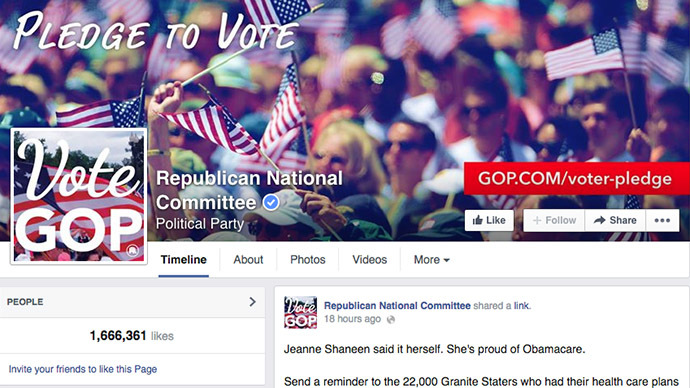Click the red GOP.COM/voter-pledge banner

click(576, 179)
